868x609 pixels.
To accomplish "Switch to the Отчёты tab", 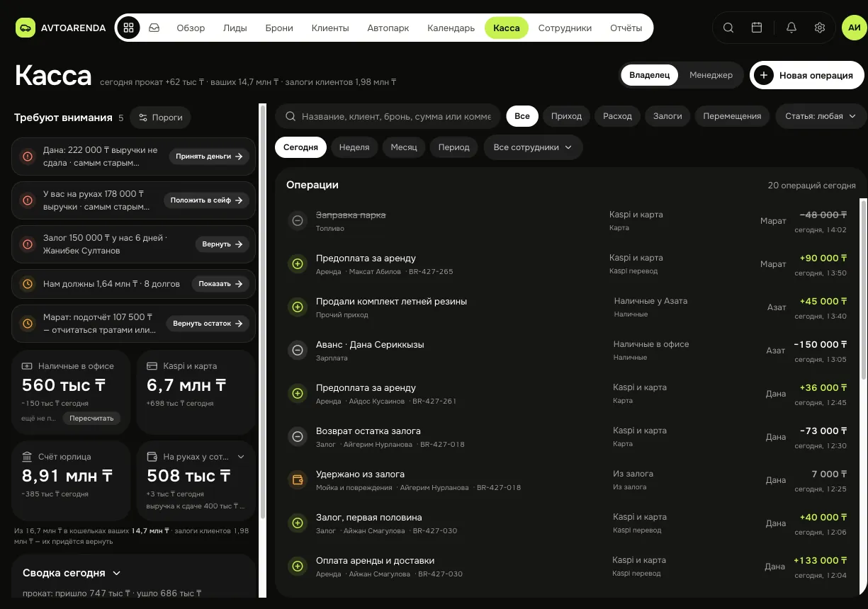I will pos(626,28).
